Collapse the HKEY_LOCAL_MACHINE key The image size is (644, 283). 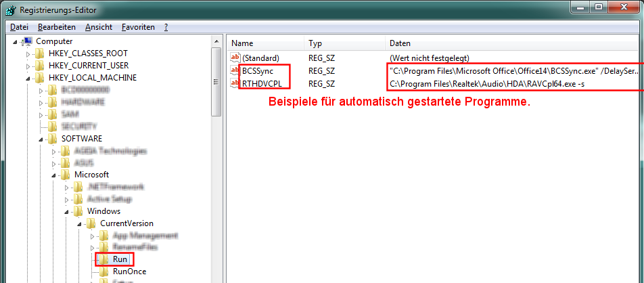point(28,78)
